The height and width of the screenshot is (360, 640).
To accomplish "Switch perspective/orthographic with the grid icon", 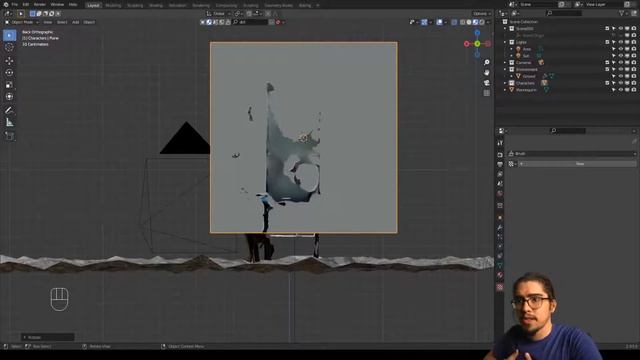I will pyautogui.click(x=487, y=93).
